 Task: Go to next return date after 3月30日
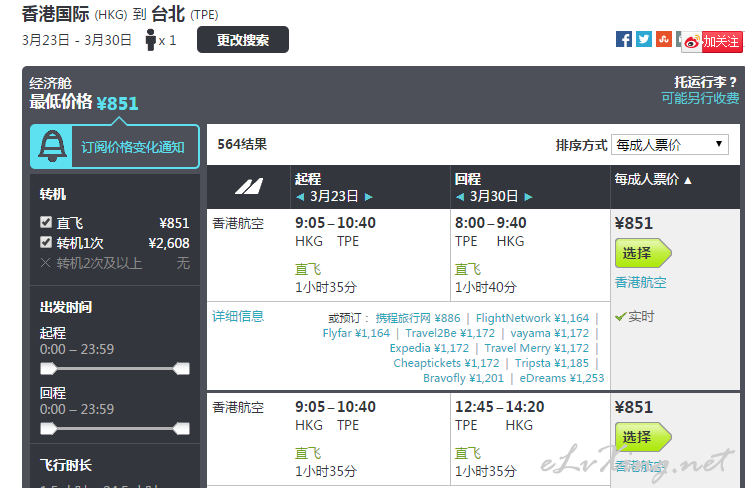(528, 197)
